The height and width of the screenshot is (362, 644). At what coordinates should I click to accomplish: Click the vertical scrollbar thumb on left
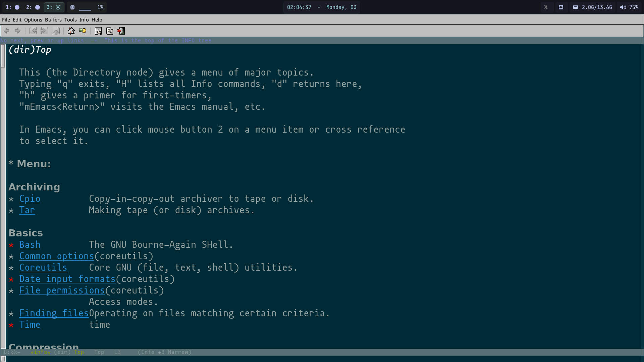coord(3,56)
